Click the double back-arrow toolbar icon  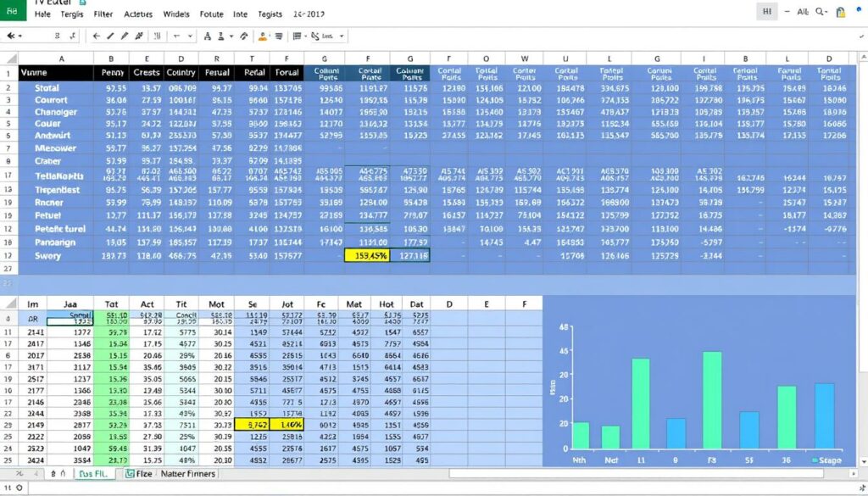(x=11, y=36)
